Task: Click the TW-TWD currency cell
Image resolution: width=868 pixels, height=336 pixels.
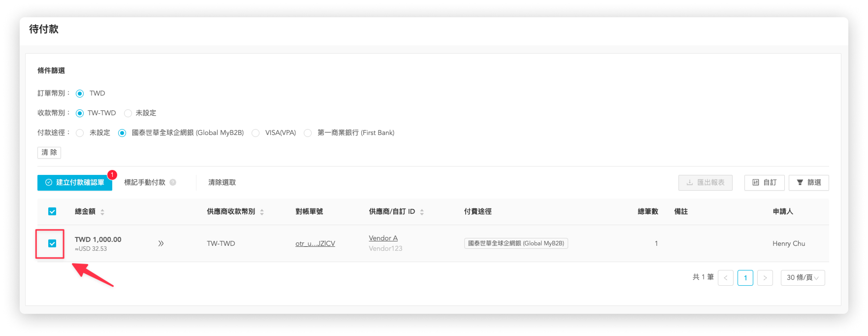Action: (x=221, y=243)
